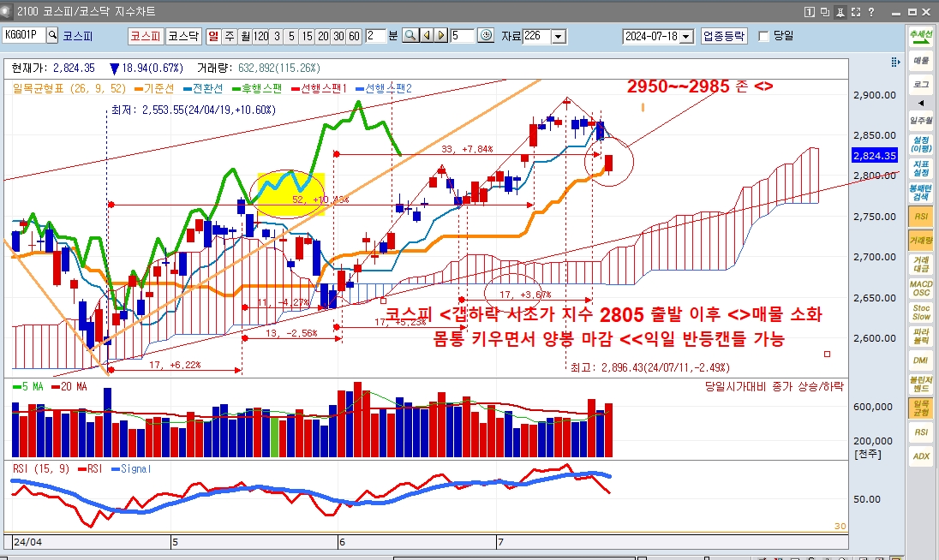The width and height of the screenshot is (939, 560).
Task: Toggle the highlighted 일목균형 Ichimoku indicator
Action: [x=921, y=408]
